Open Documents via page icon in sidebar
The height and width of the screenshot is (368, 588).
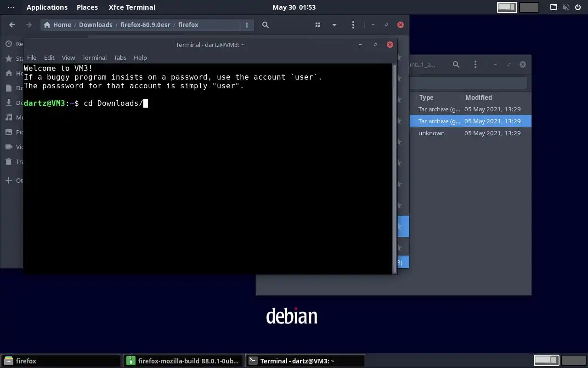coord(9,88)
